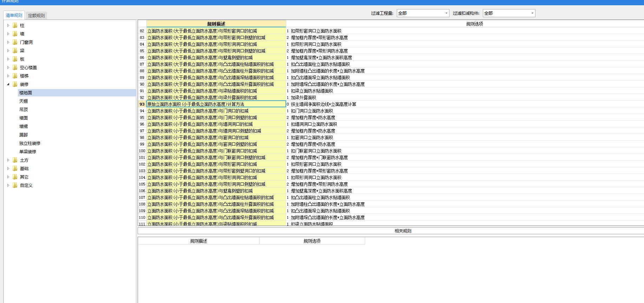Viewport: 644px width, 303px height.
Task: Collapse the 装修 tree node
Action: (x=8, y=84)
